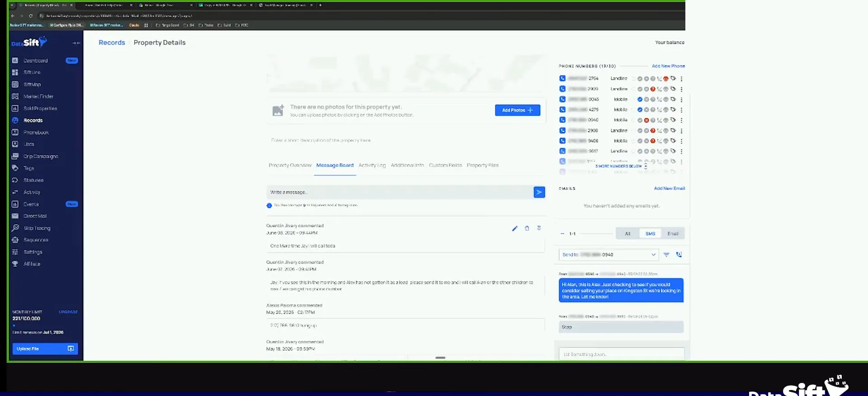Toggle the red skull status on number 2764
868x396 pixels.
666,79
